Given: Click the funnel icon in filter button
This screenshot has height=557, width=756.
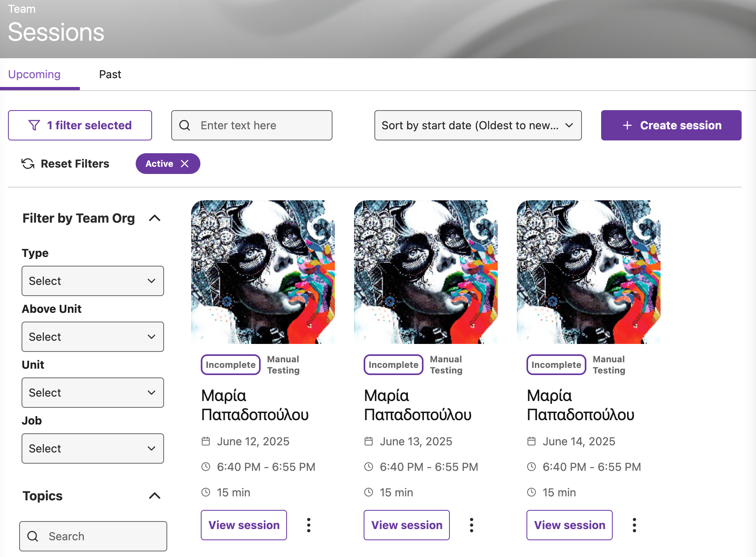Looking at the screenshot, I should pyautogui.click(x=34, y=125).
